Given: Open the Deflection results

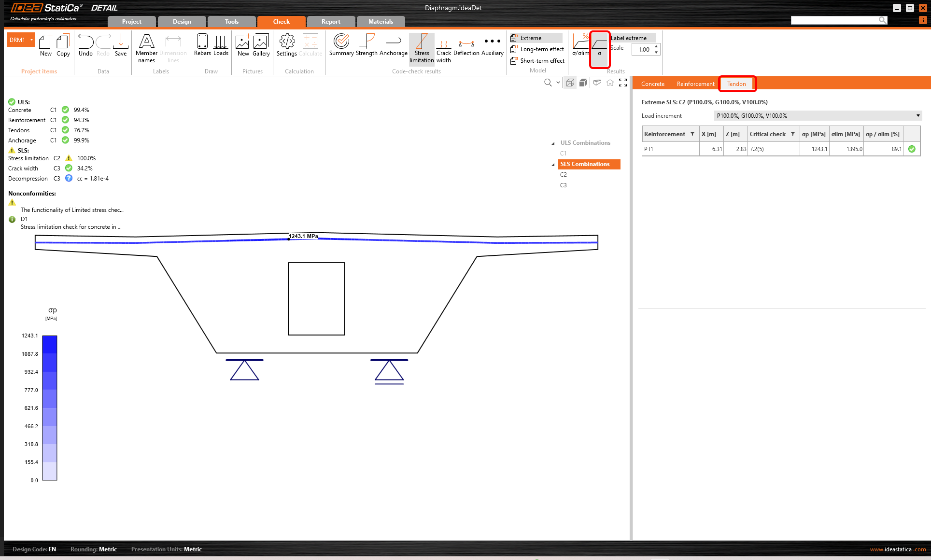Looking at the screenshot, I should (x=466, y=45).
